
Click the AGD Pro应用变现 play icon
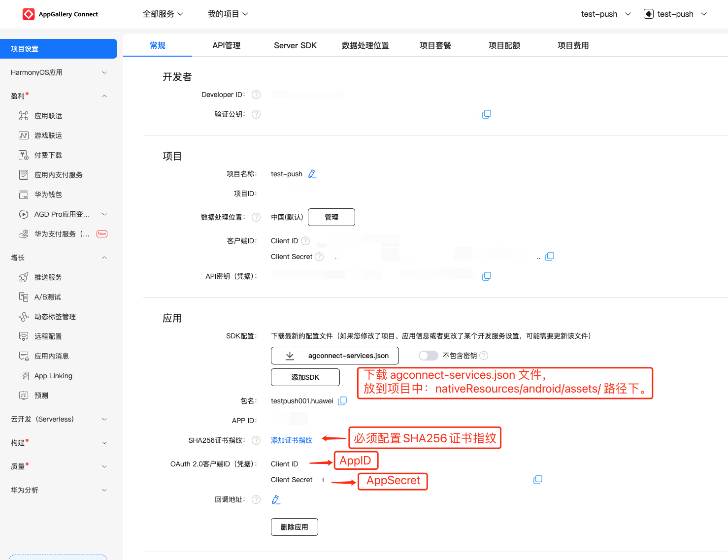pyautogui.click(x=24, y=214)
